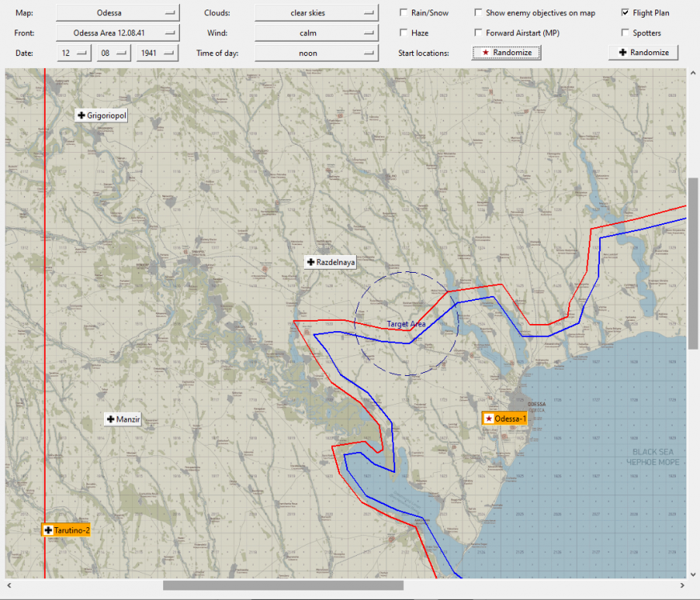Expand the Clouds dropdown set to clear skies

tap(316, 14)
